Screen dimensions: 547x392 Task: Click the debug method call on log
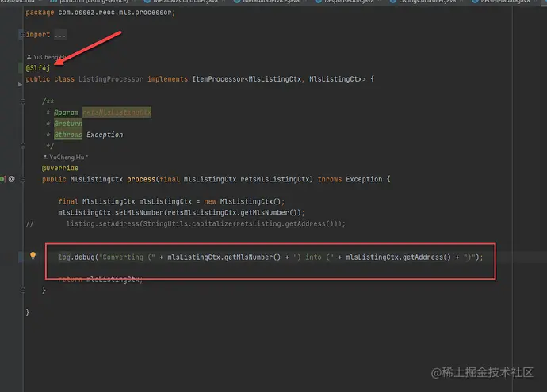[x=84, y=257]
